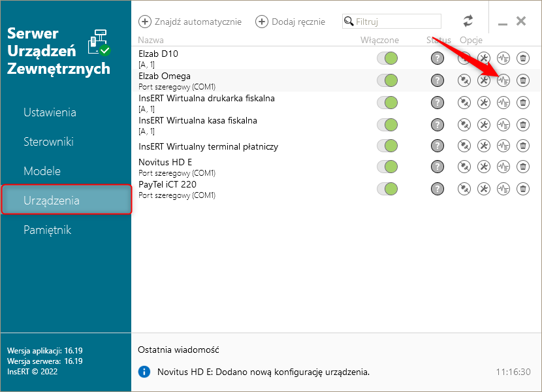Check the status icon for PayTel iCT 220

[x=438, y=189]
